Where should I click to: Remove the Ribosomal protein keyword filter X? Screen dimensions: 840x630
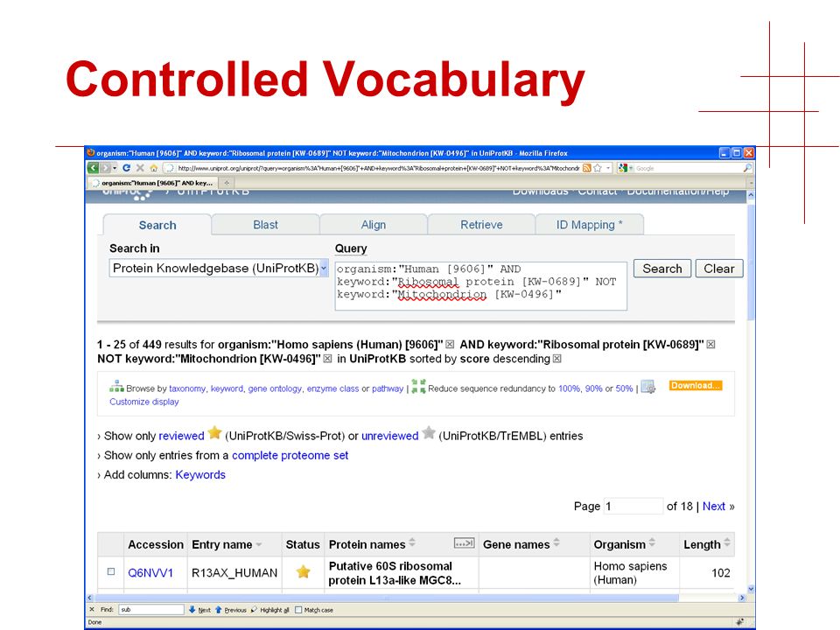point(710,345)
